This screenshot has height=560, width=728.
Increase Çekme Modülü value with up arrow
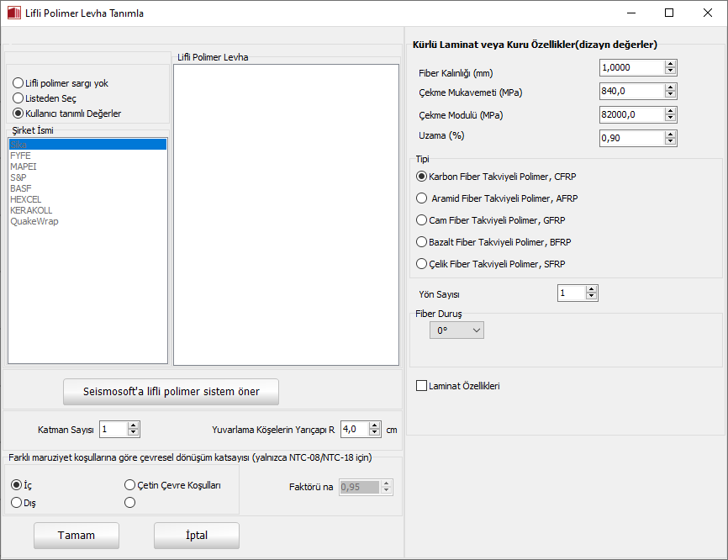(x=669, y=111)
